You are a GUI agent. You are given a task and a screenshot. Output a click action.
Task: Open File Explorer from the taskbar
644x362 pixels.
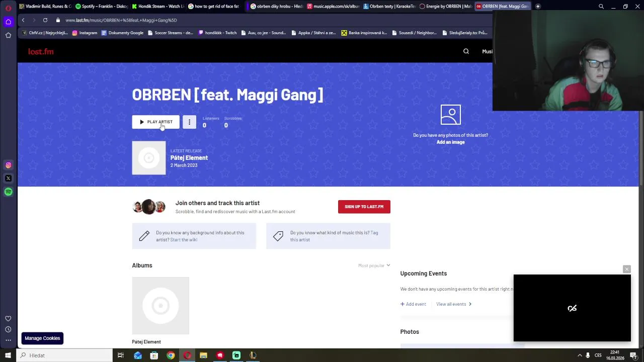click(203, 355)
